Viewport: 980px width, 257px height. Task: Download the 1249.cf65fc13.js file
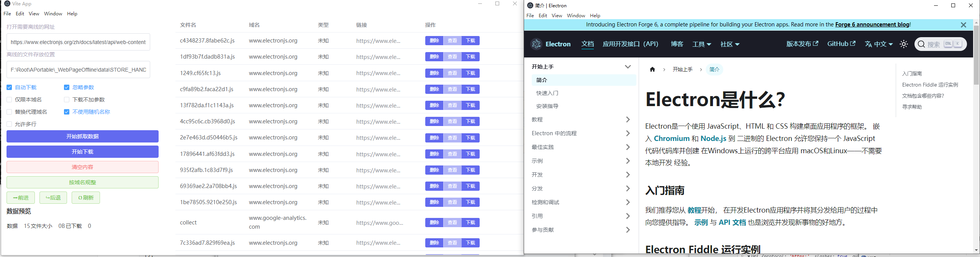coord(470,73)
